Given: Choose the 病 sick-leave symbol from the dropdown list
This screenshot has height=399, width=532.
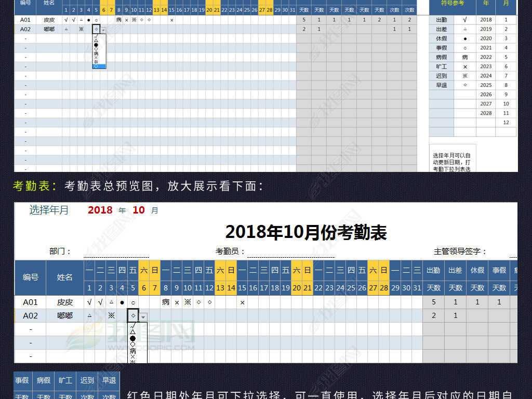Looking at the screenshot, I should [x=96, y=54].
